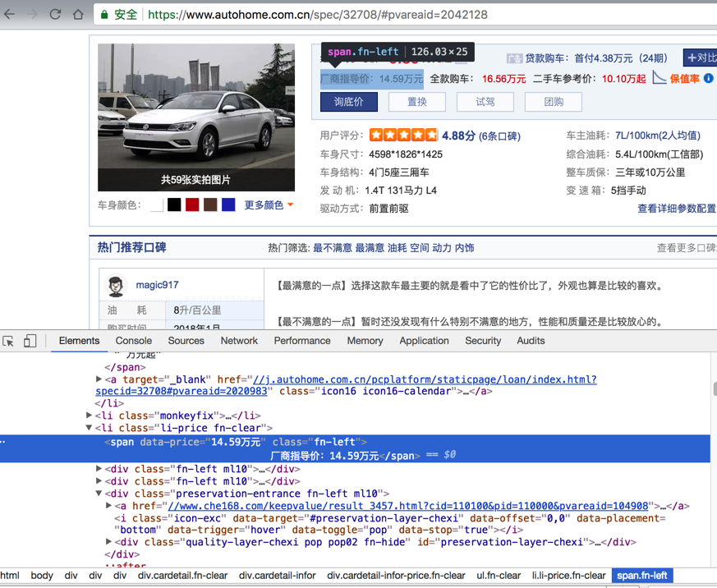This screenshot has height=588, width=717.
Task: Expand the icon16-calendar anchor node
Action: 99,379
